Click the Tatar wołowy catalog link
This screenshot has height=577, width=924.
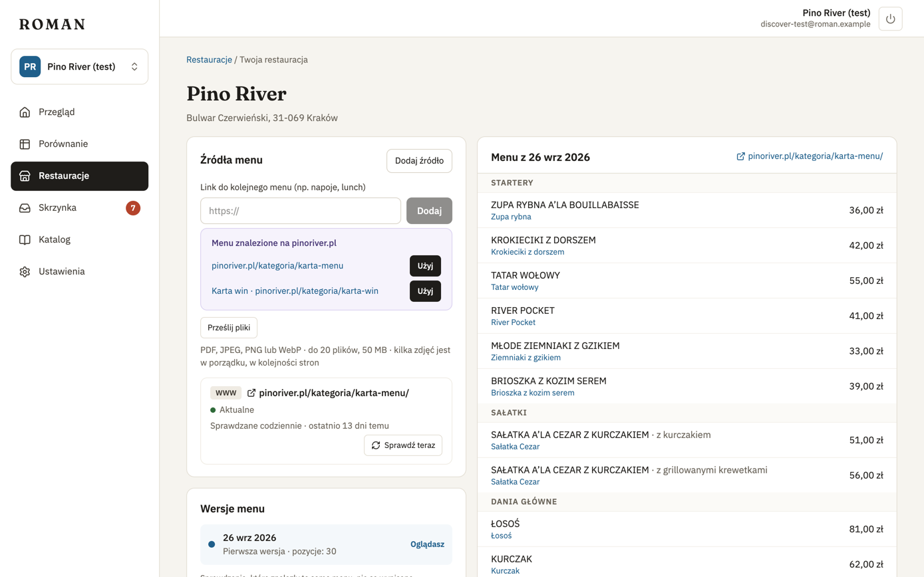click(514, 287)
